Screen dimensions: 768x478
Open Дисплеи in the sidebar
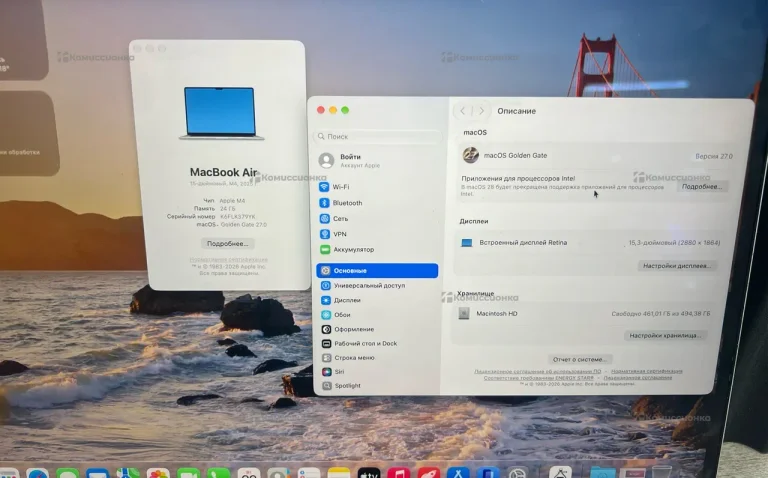click(x=377, y=300)
